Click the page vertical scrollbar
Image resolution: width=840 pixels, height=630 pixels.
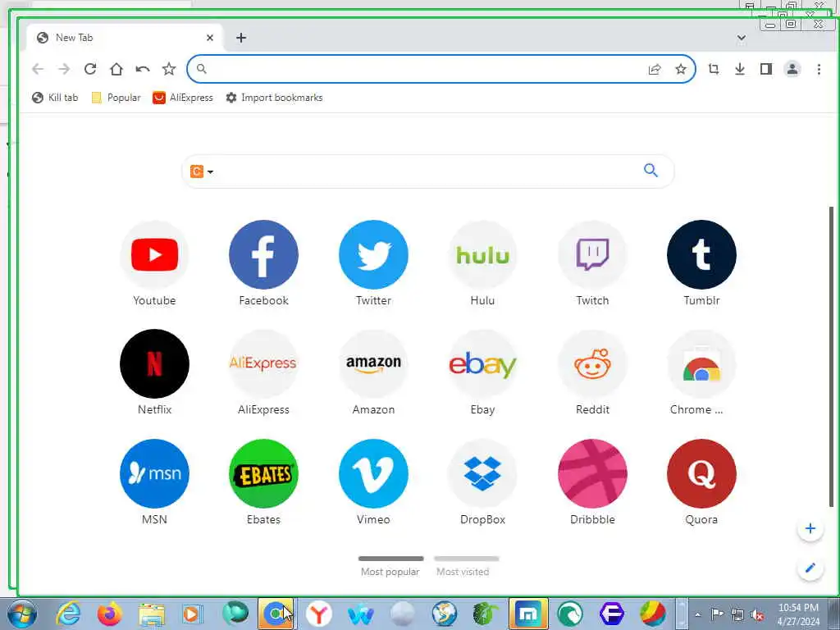point(832,356)
